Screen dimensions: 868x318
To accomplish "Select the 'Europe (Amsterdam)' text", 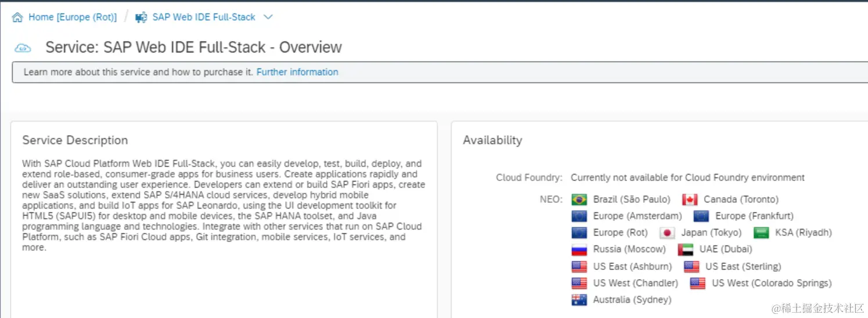I will (638, 216).
